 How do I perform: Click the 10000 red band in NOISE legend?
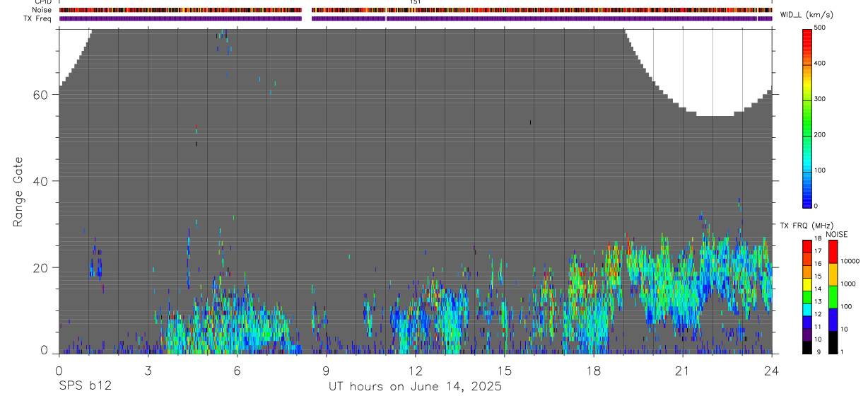coord(833,252)
